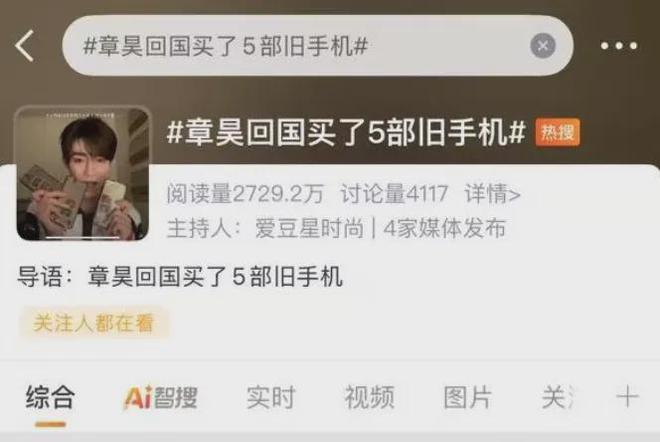Tap the back arrow icon
Screen dimensions: 660x442
click(x=24, y=46)
